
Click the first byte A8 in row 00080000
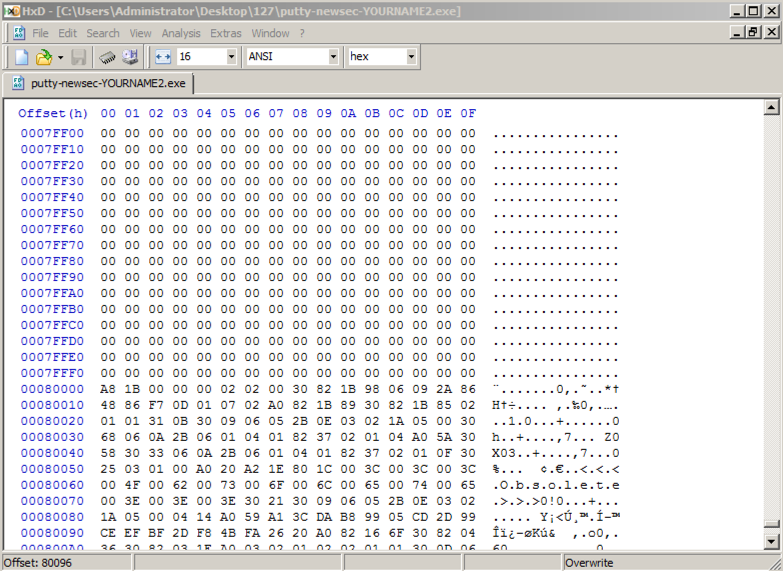(x=108, y=389)
